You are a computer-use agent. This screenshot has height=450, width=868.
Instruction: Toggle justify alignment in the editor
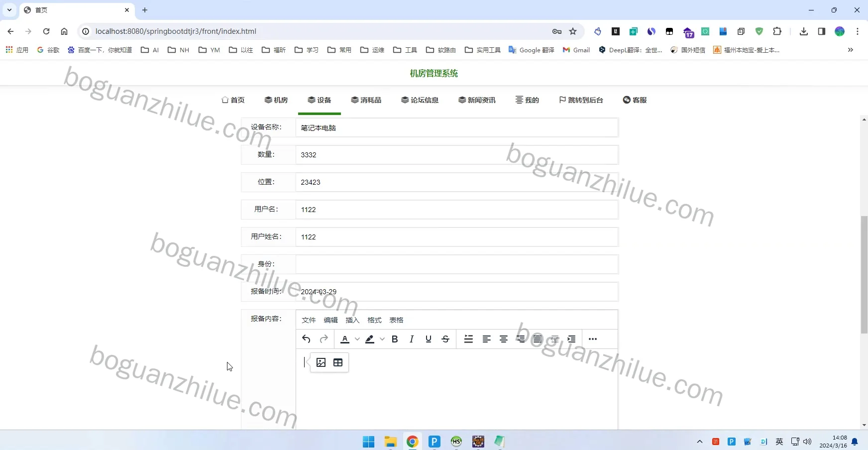pyautogui.click(x=538, y=339)
